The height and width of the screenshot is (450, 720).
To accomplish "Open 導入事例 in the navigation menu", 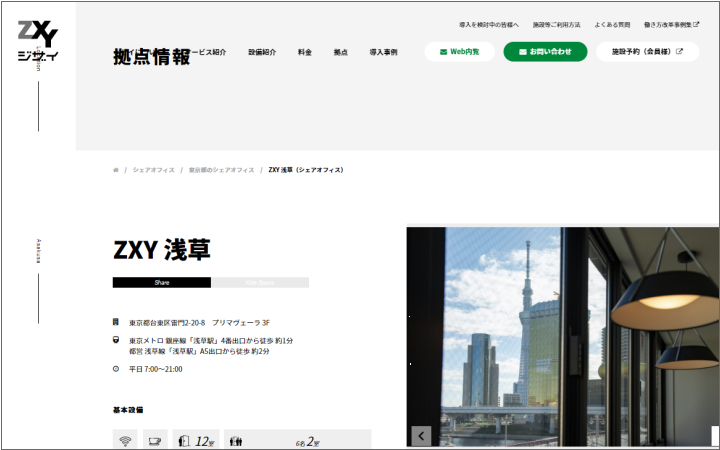I will tap(383, 52).
